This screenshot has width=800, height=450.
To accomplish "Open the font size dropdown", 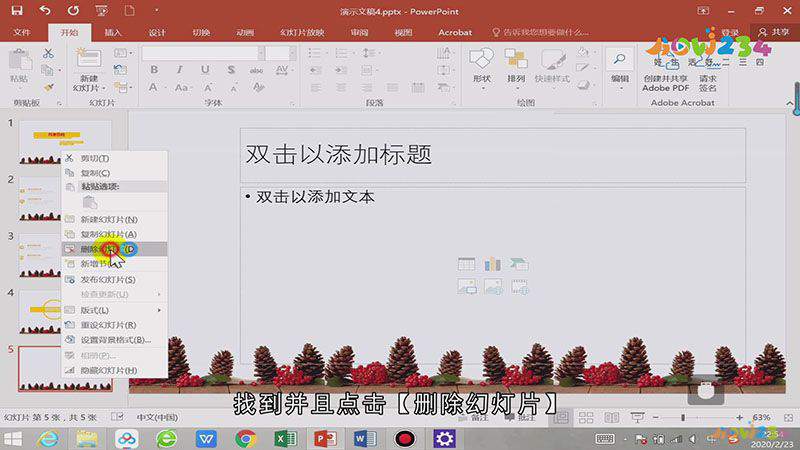I will click(x=292, y=53).
